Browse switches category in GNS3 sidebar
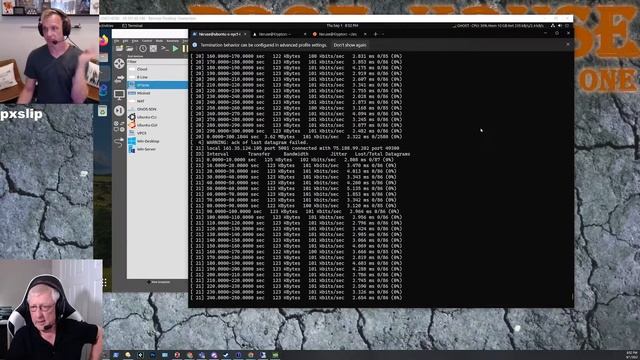 click(119, 79)
